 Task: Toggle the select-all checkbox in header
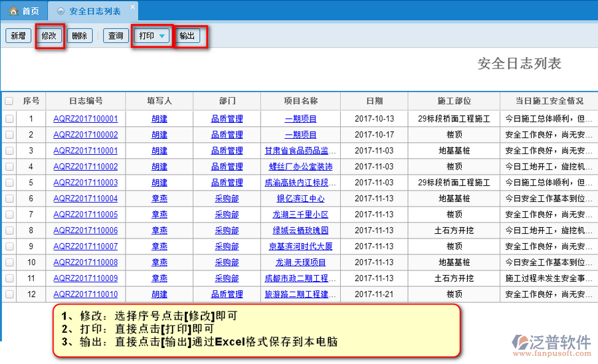9,102
